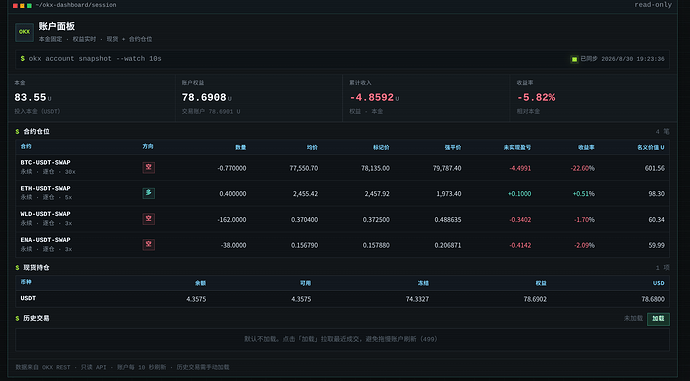This screenshot has width=690, height=381.
Task: Click the 未加载 status label
Action: click(x=633, y=318)
